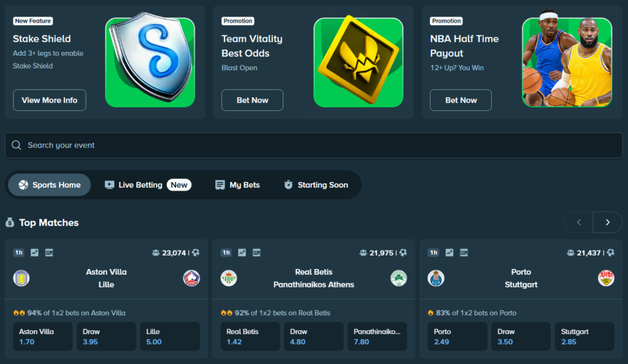This screenshot has height=364, width=628.
Task: Click the stats chart icon on Porto match
Action: click(x=450, y=252)
